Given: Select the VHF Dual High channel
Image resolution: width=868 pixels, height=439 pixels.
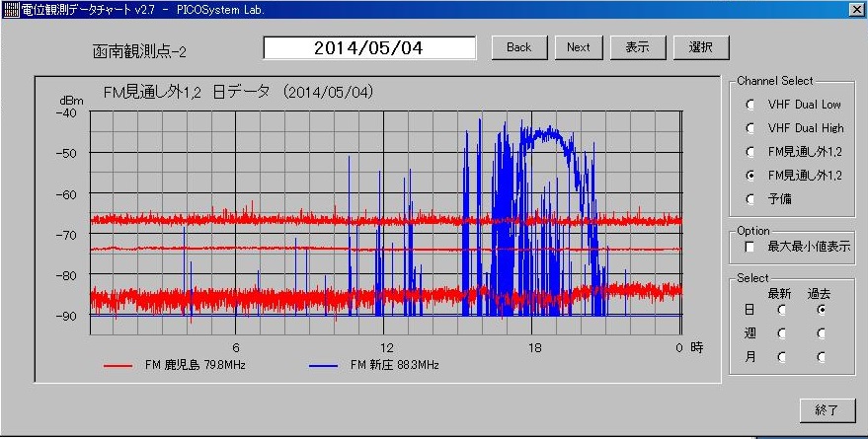Looking at the screenshot, I should [750, 127].
